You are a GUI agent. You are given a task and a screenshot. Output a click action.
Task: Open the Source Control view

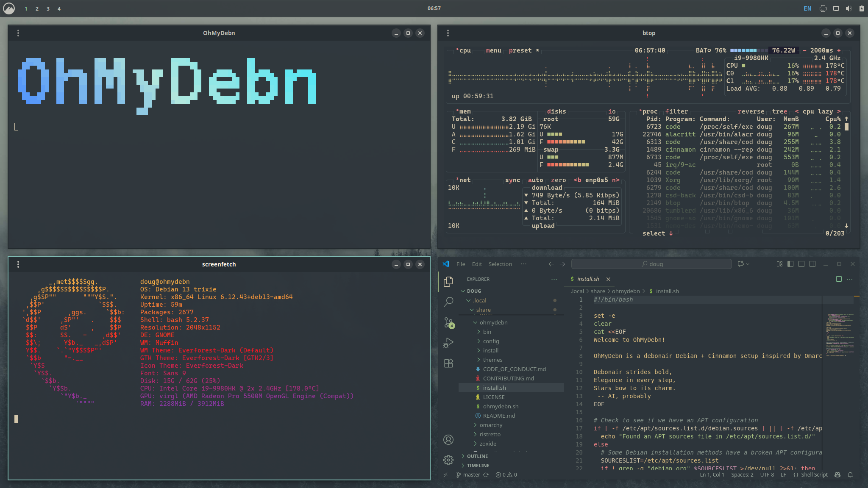click(448, 322)
